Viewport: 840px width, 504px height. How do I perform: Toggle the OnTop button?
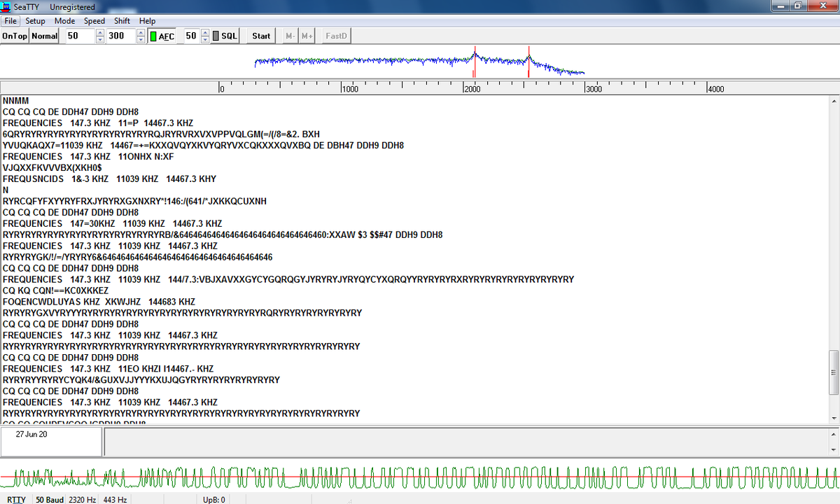(15, 36)
